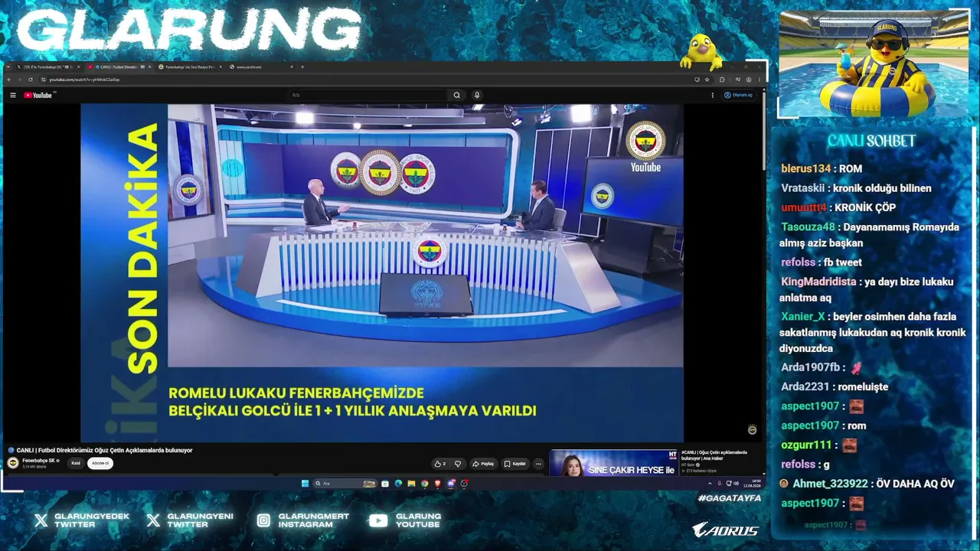Screen dimensions: 980x551
Task: Expand the system tray hidden icons chevron
Action: click(x=710, y=484)
